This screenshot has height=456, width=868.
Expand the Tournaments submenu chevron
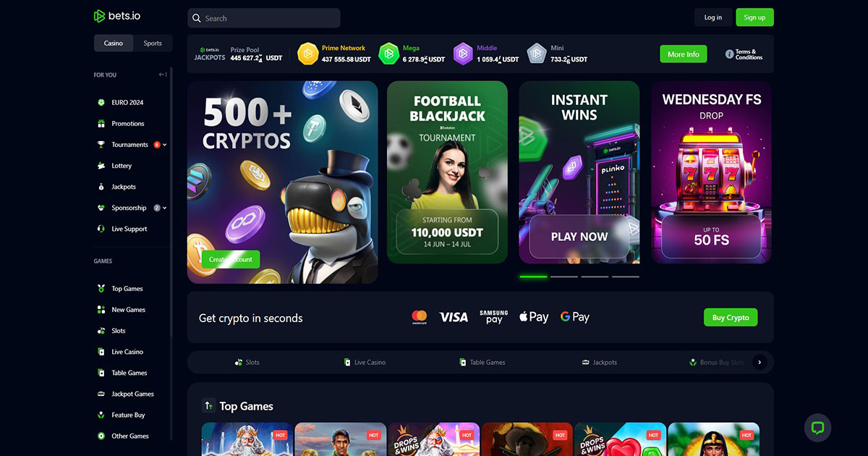165,145
